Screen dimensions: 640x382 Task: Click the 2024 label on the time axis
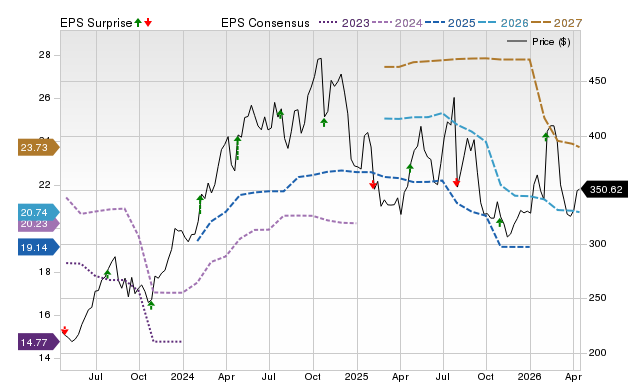pyautogui.click(x=182, y=376)
